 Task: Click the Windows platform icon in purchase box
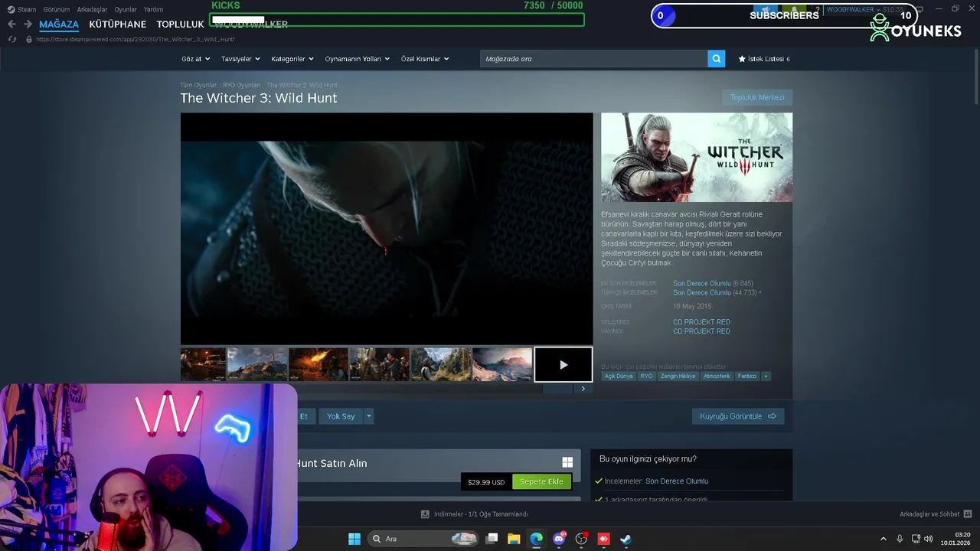(x=567, y=462)
